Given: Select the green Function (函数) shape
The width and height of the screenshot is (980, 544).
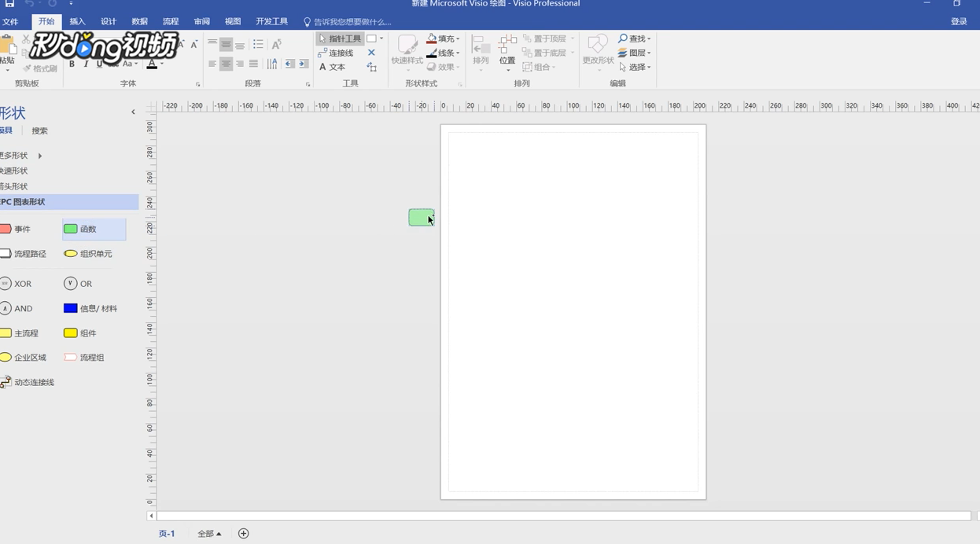Looking at the screenshot, I should coord(94,230).
